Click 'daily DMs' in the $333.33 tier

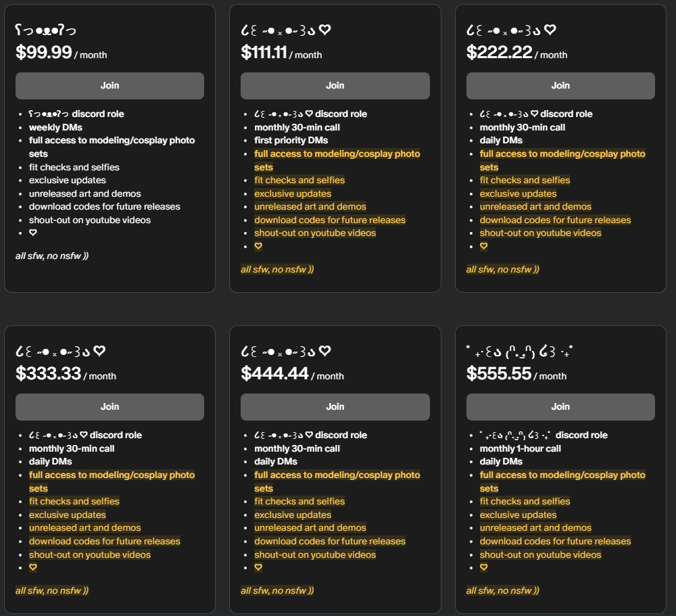(x=51, y=462)
